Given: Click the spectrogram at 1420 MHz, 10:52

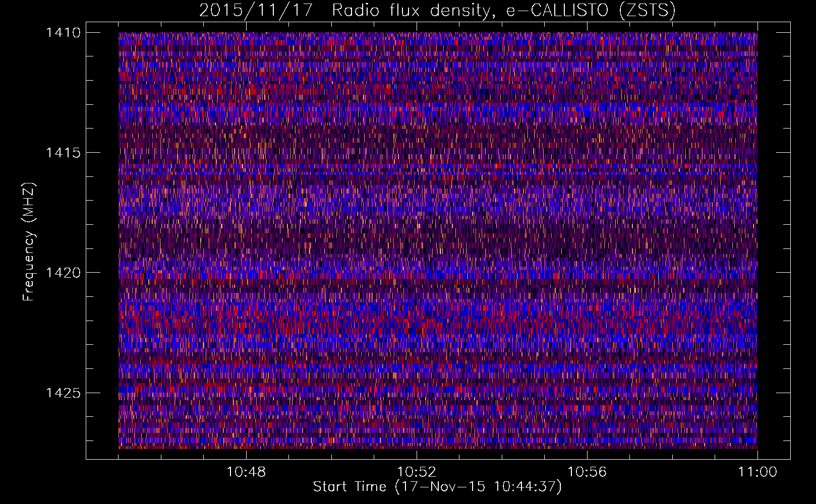Looking at the screenshot, I should point(417,273).
